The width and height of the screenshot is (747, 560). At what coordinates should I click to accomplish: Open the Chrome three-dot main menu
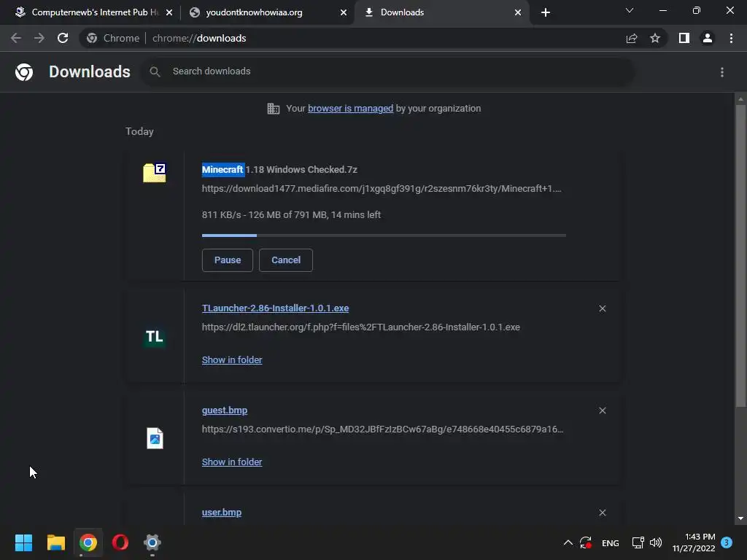coord(731,38)
